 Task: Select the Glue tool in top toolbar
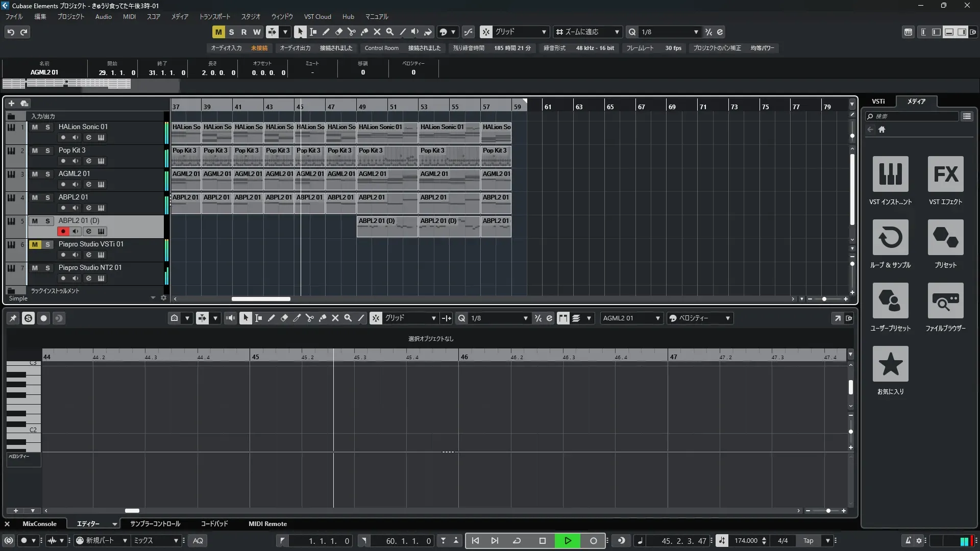(x=364, y=32)
